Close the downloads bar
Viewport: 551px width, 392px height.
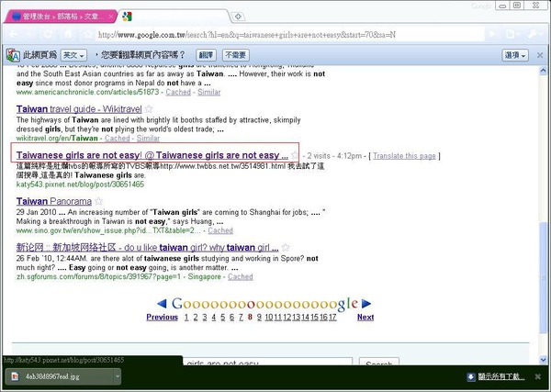click(537, 376)
